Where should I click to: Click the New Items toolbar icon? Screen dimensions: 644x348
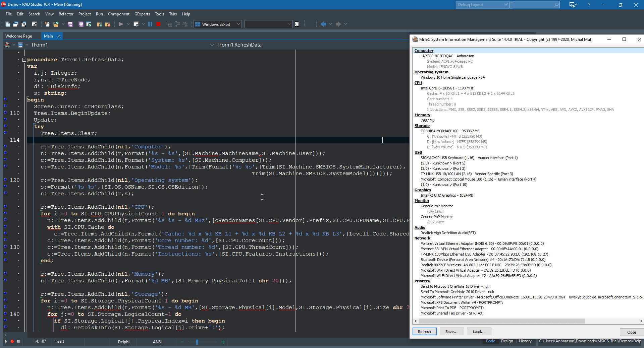[x=8, y=24]
